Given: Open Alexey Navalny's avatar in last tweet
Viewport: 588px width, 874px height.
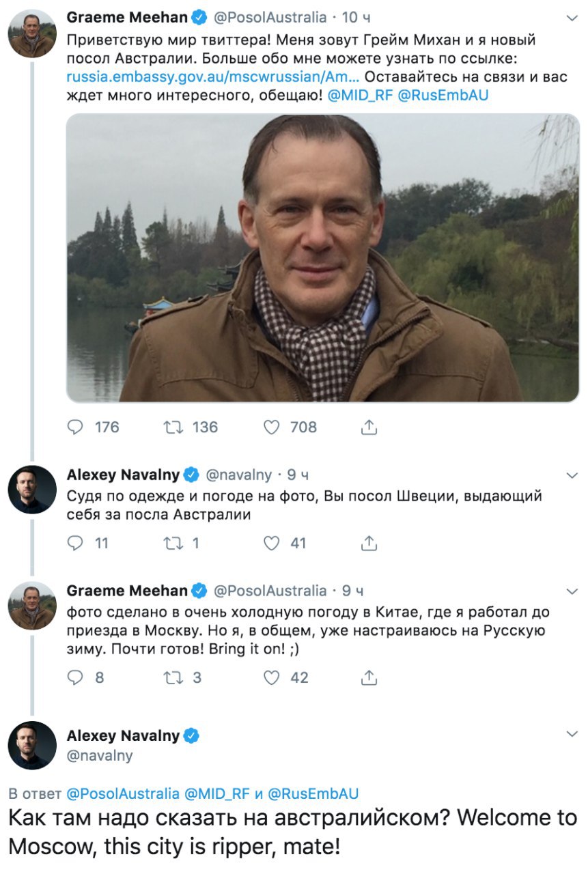Looking at the screenshot, I should [x=32, y=745].
